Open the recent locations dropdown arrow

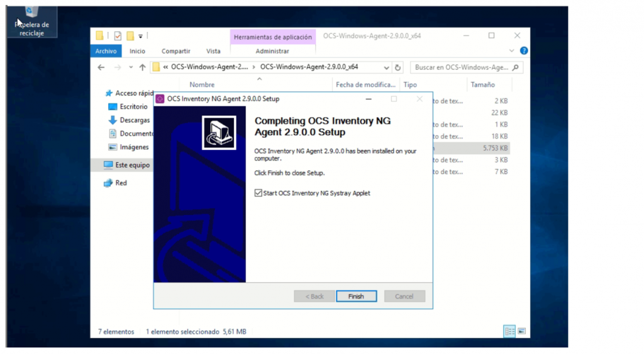[x=131, y=67]
